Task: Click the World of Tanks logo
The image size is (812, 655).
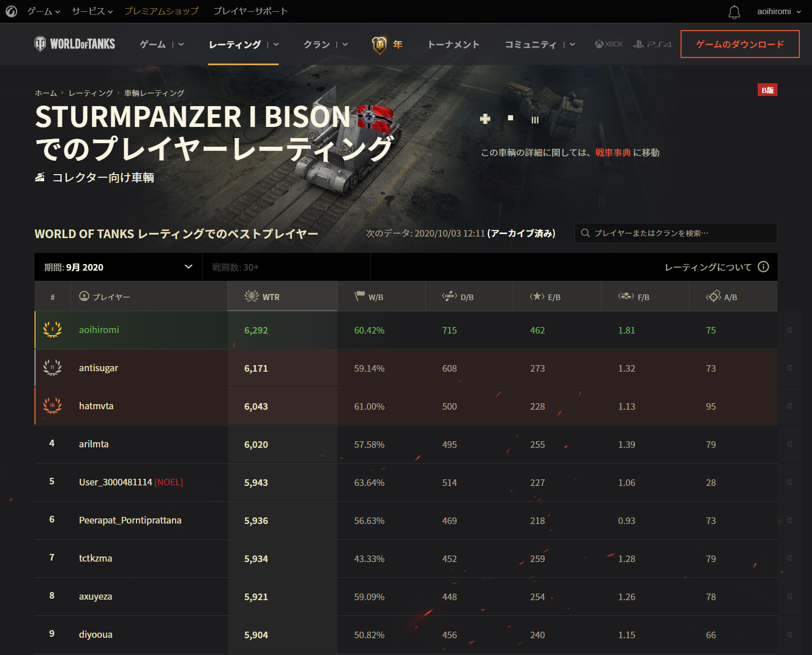Action: click(75, 44)
